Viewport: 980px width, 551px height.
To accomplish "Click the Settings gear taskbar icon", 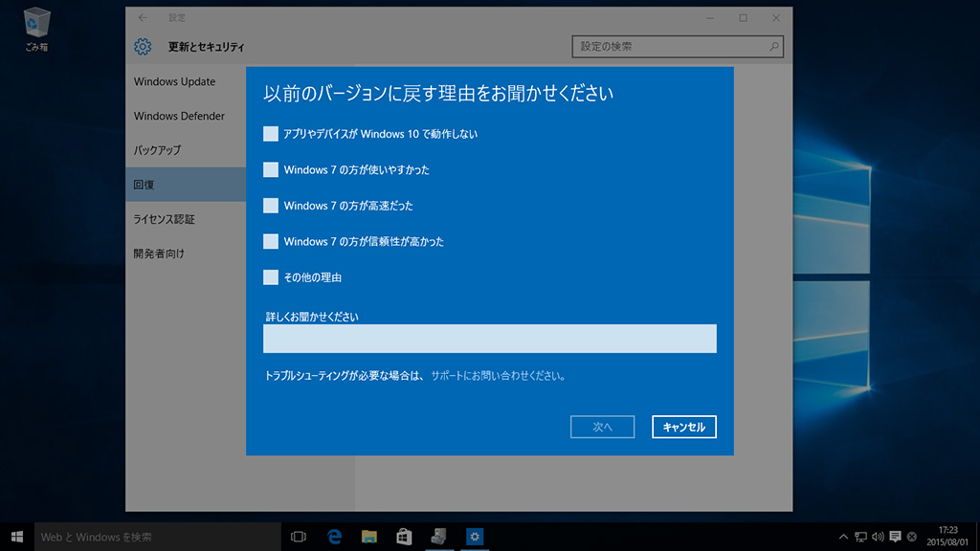I will [x=475, y=537].
